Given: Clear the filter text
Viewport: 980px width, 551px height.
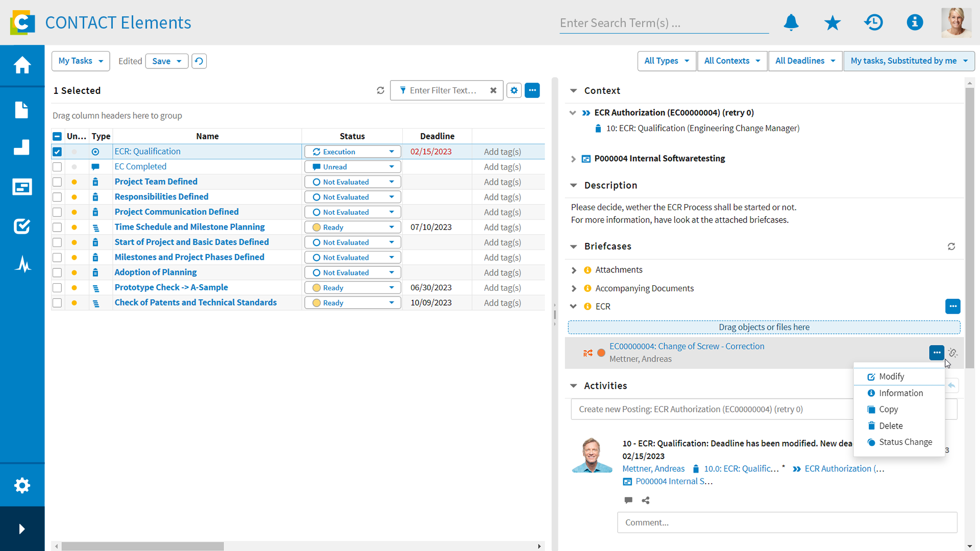Looking at the screenshot, I should 493,90.
